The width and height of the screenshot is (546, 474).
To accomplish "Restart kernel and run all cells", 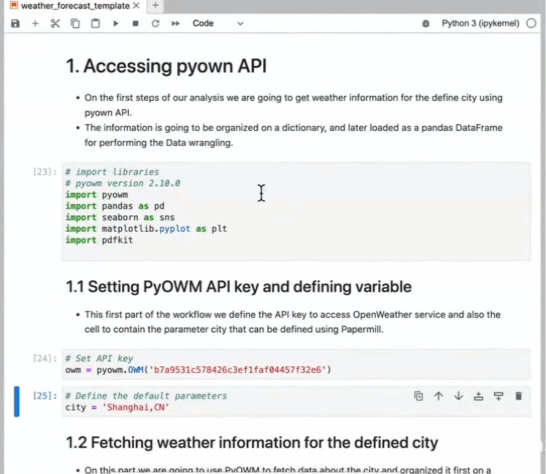I will [176, 23].
